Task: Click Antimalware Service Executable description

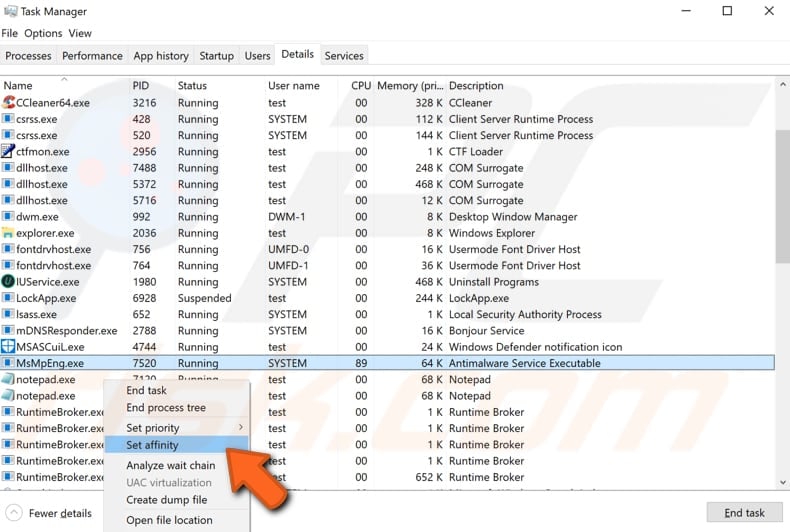Action: click(x=524, y=363)
